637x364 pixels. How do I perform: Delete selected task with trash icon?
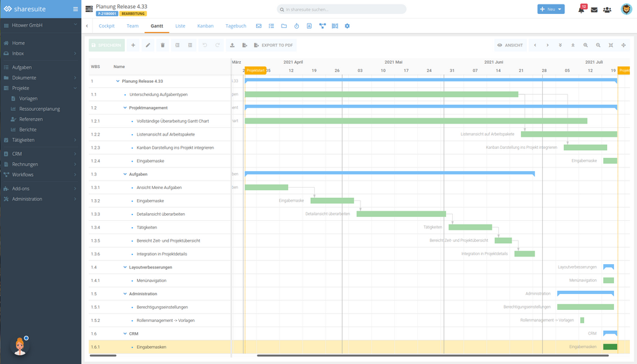(x=162, y=45)
